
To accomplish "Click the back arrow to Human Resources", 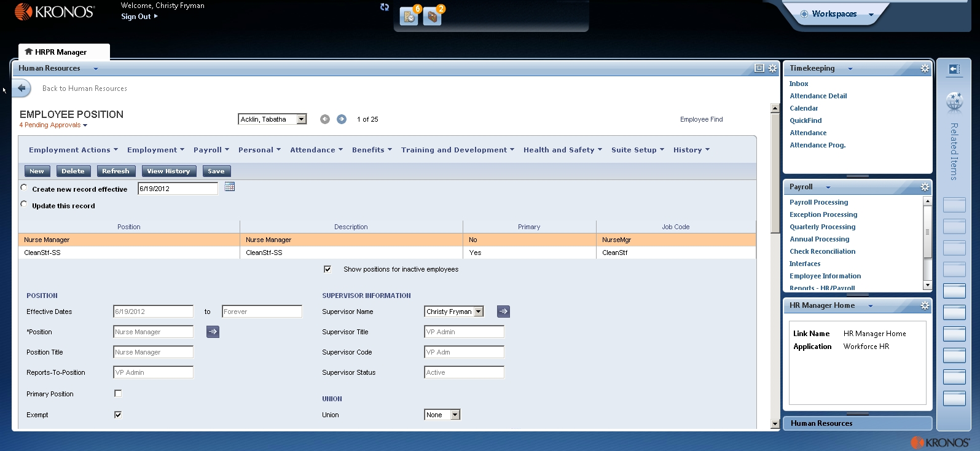I will point(22,88).
